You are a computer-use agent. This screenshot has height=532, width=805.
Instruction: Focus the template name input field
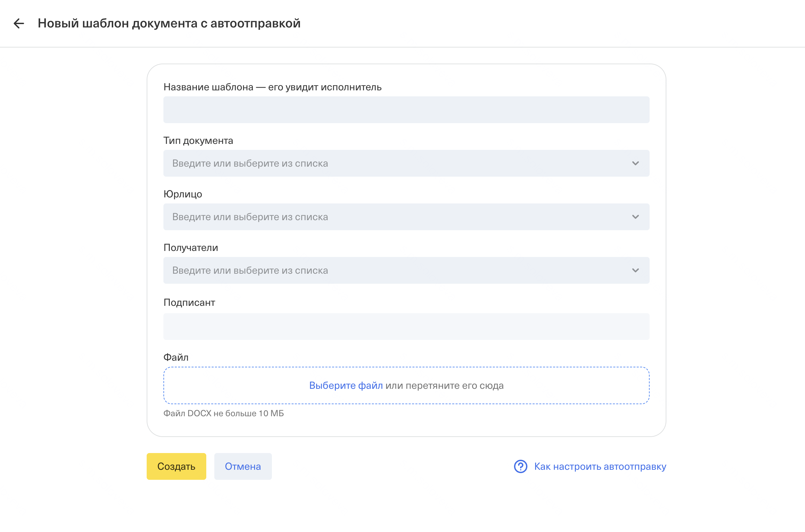pos(406,110)
